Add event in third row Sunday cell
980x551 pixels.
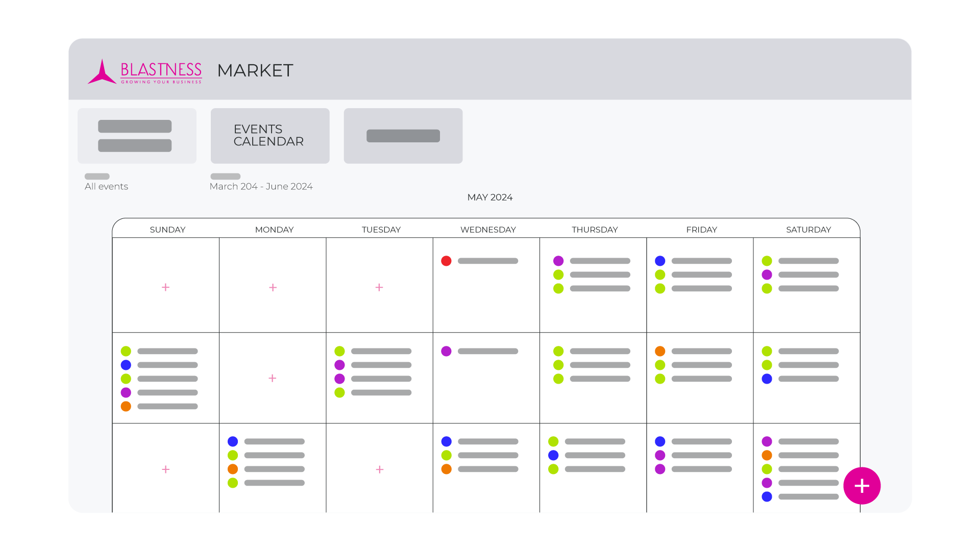(x=166, y=469)
